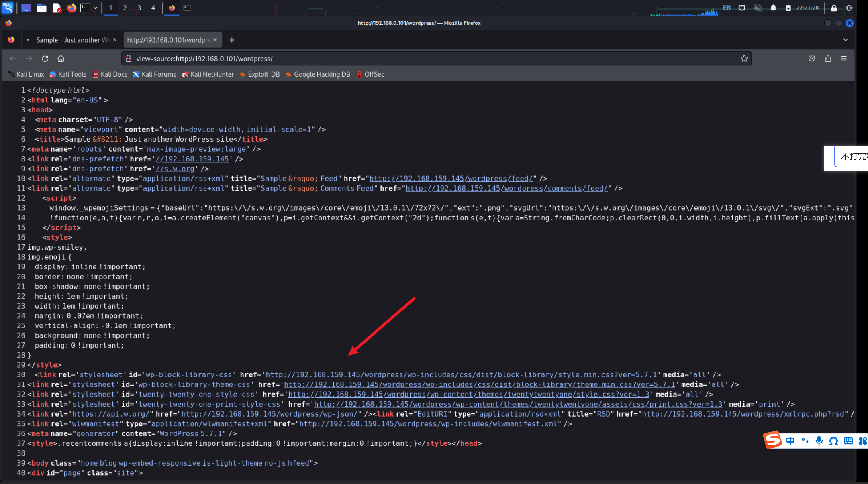Expand the list all tabs chevron
The height and width of the screenshot is (484, 868).
point(845,40)
